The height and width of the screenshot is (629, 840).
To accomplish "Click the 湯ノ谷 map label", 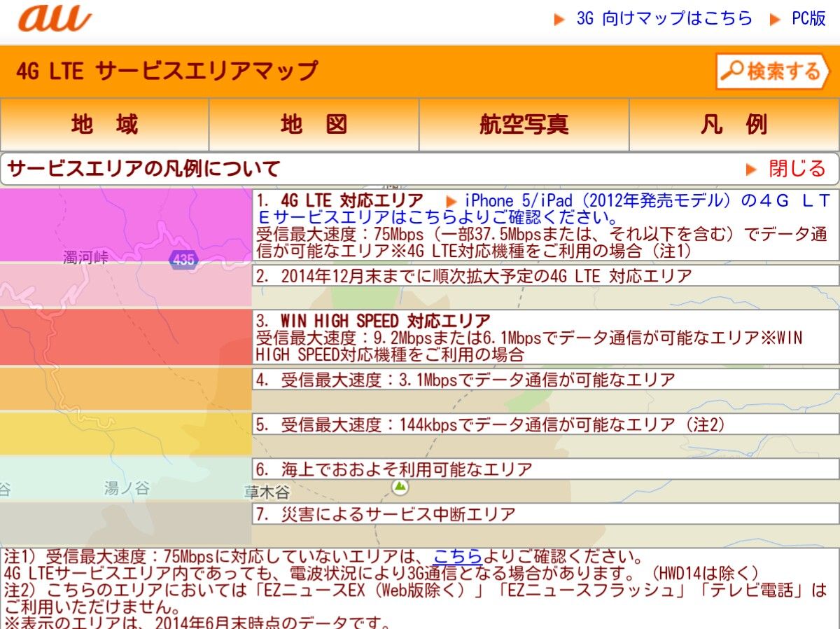I will 127,488.
